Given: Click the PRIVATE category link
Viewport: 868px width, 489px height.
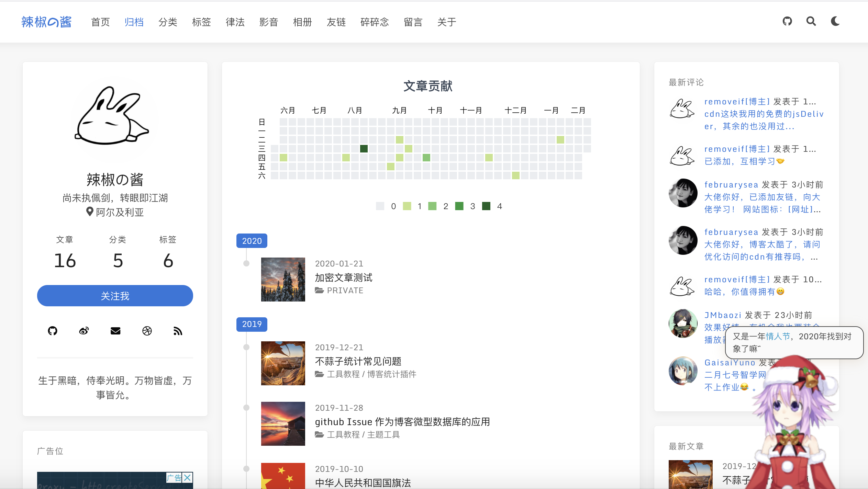Looking at the screenshot, I should 345,291.
